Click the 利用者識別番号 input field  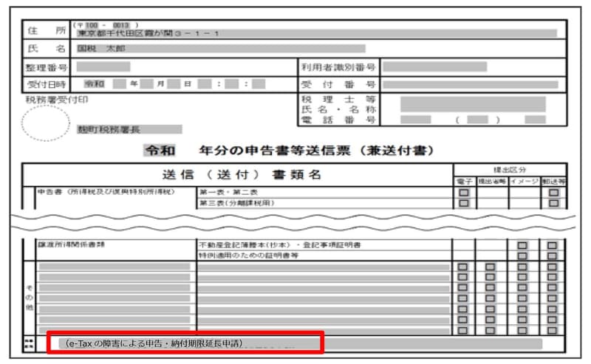pyautogui.click(x=435, y=67)
